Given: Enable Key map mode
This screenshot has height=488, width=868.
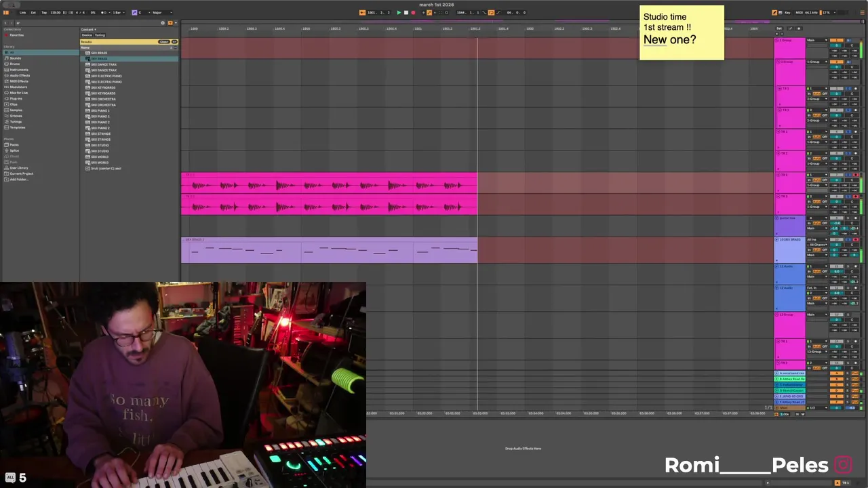Looking at the screenshot, I should [787, 12].
